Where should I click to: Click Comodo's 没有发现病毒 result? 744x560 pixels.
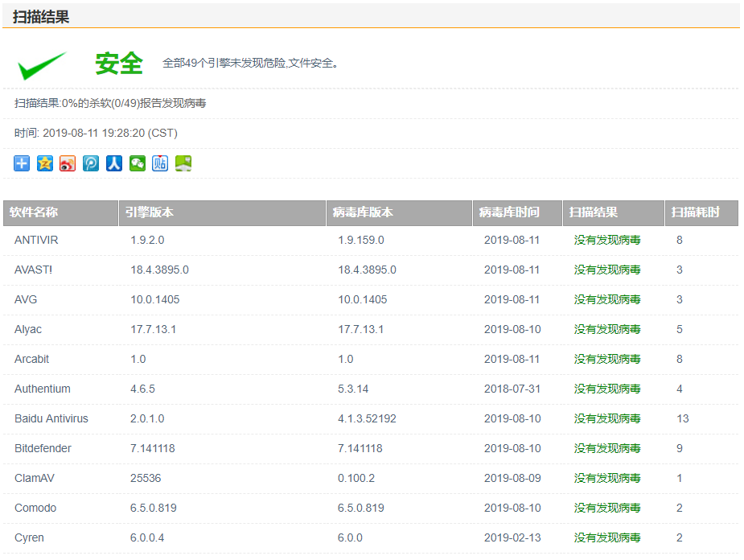point(607,509)
